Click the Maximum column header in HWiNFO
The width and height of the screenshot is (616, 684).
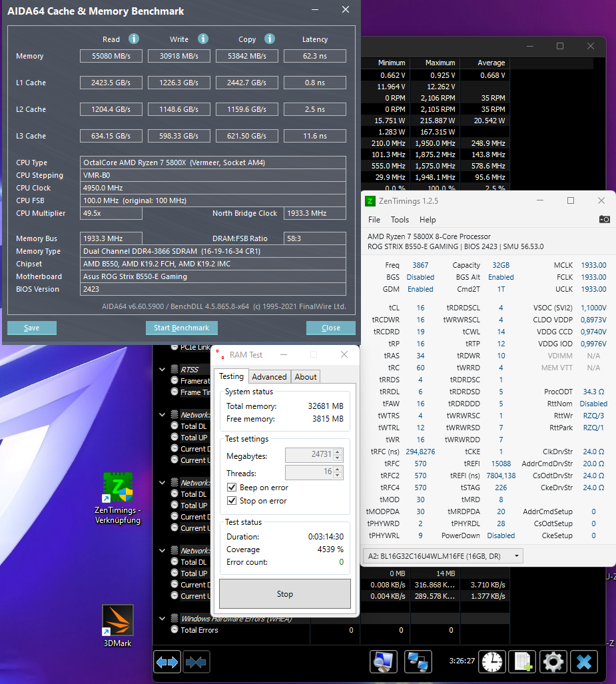coord(440,63)
